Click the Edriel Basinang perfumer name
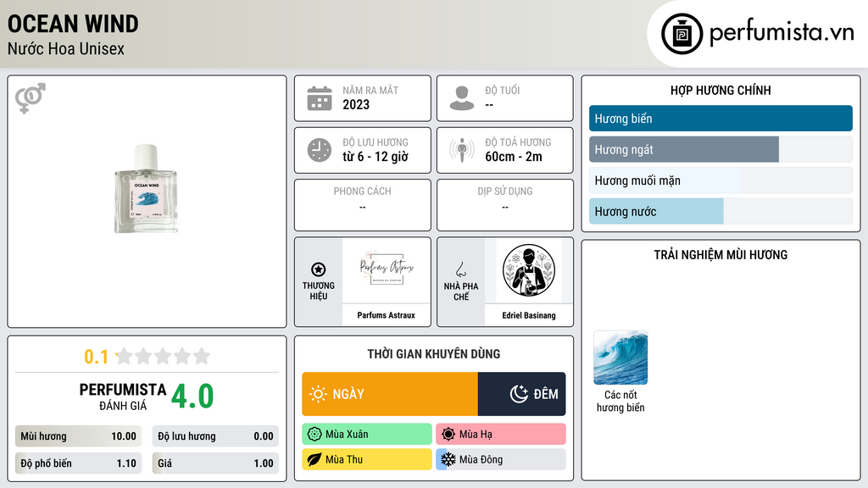This screenshot has height=488, width=868. tap(529, 315)
